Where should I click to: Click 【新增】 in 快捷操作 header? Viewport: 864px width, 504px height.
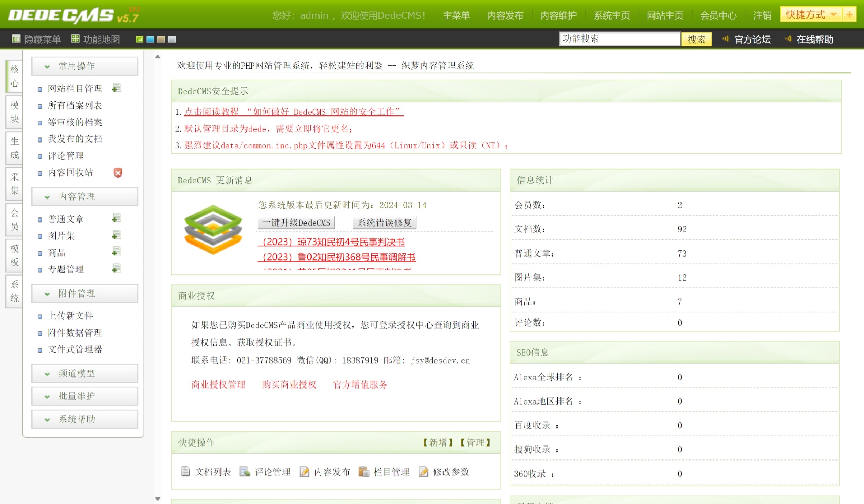(438, 443)
